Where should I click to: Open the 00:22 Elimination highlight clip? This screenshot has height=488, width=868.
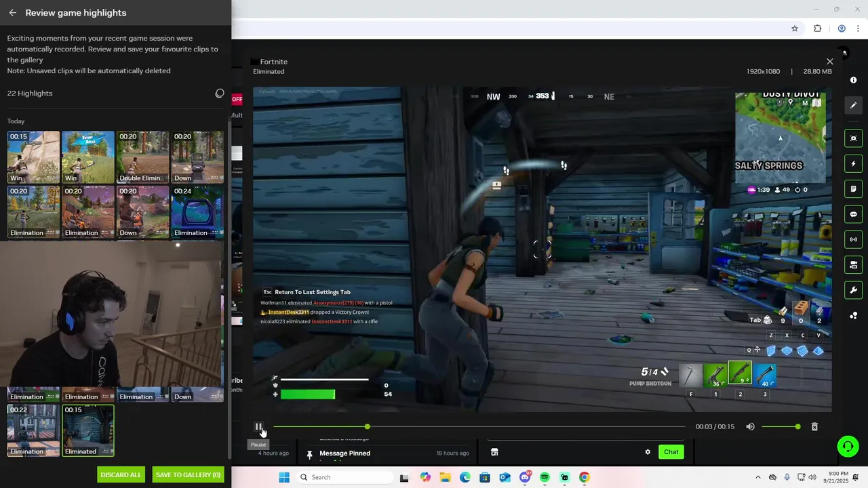(33, 430)
